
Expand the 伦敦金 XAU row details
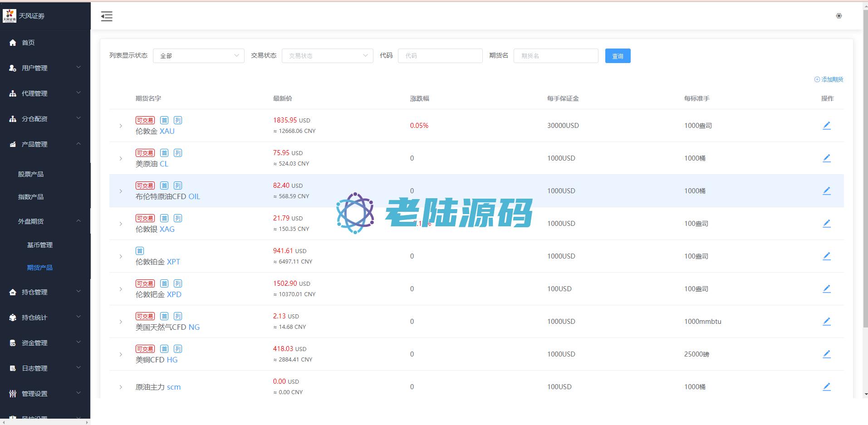pyautogui.click(x=121, y=126)
